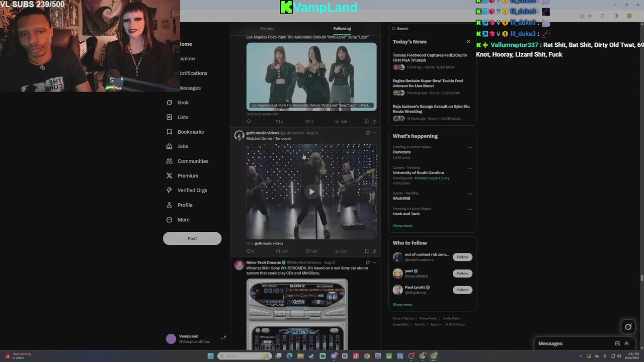Follow the yeet account

click(x=462, y=274)
